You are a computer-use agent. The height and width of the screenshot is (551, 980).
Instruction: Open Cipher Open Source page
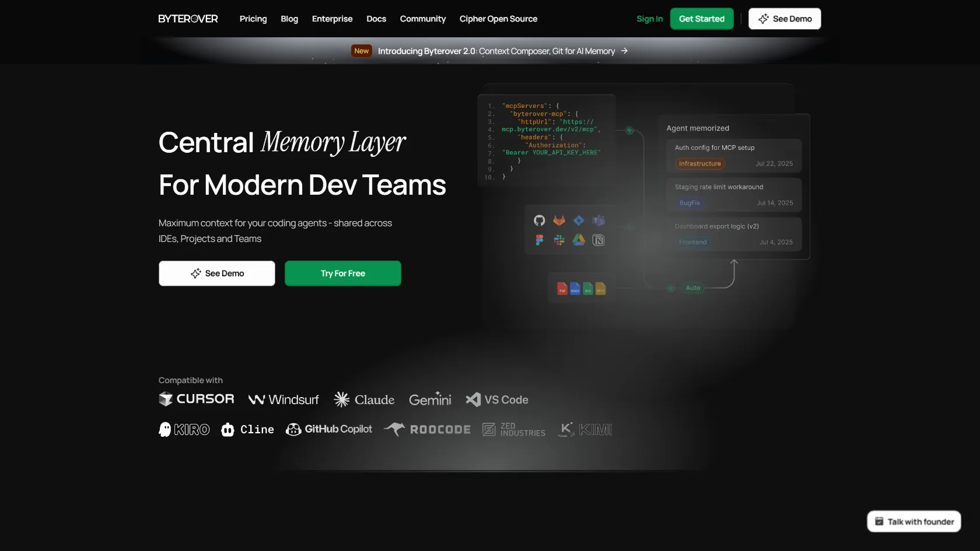coord(498,19)
